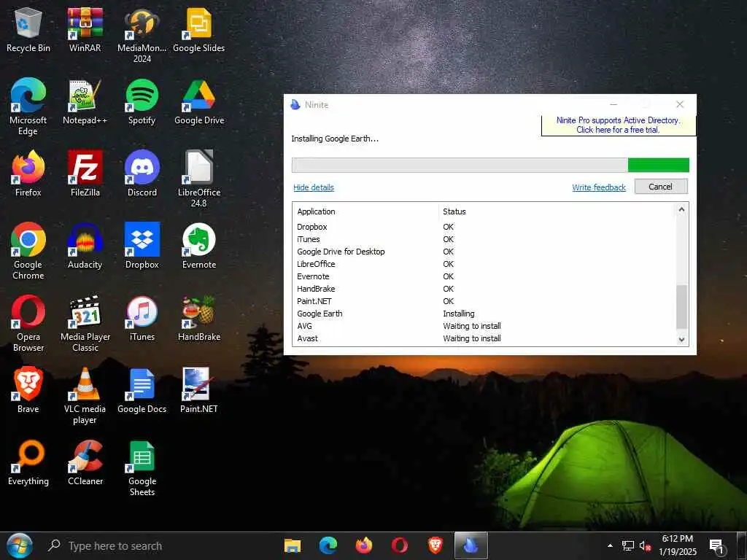Select the Firefox desktop shortcut
Screen dimensions: 747x560
click(x=28, y=174)
